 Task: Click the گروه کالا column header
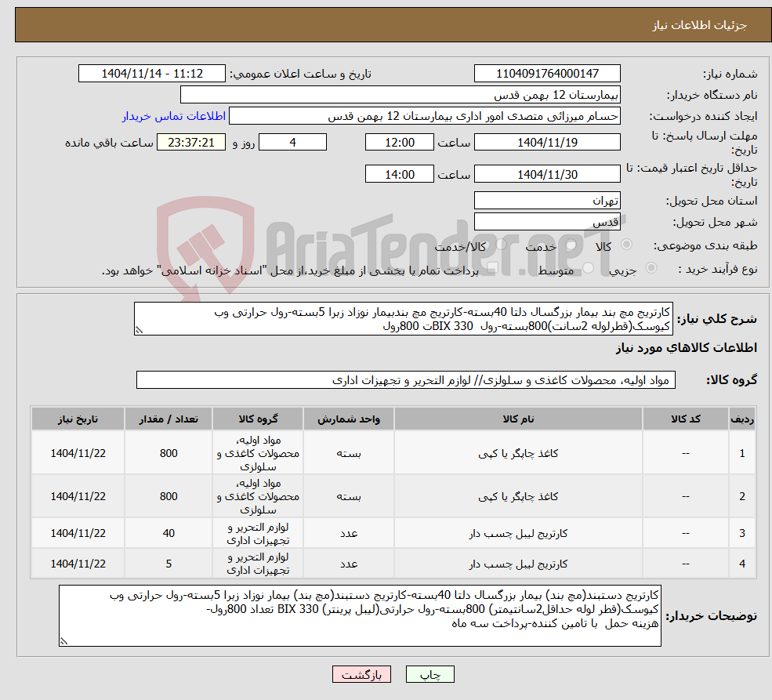click(258, 419)
